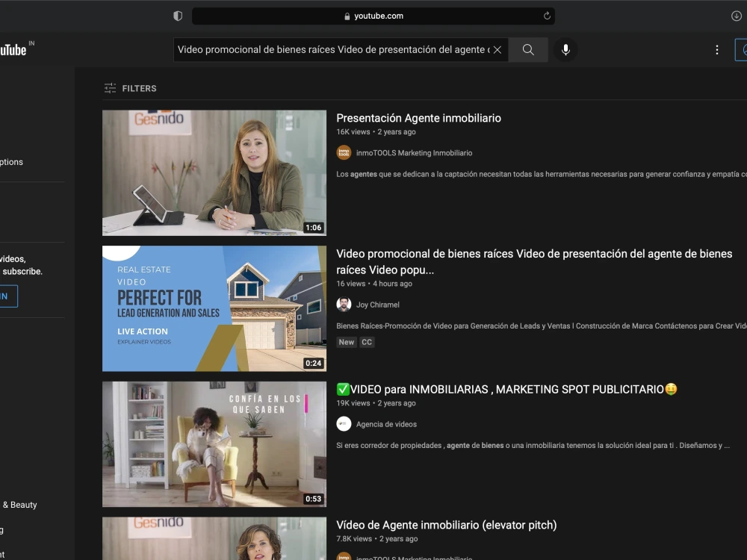Click the padlock icon in the address bar
The height and width of the screenshot is (560, 747).
[x=347, y=16]
